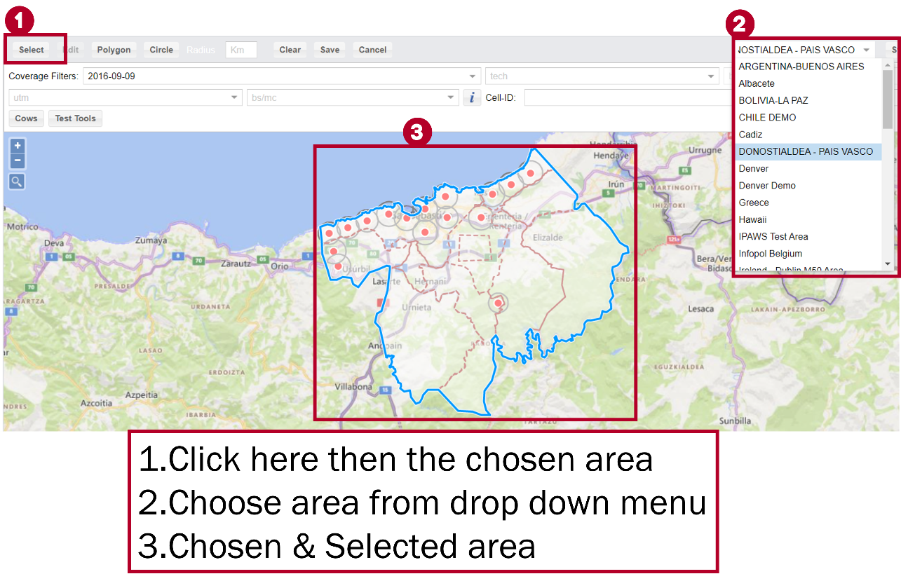Viewport: 901px width, 588px height.
Task: Click the area list scrollbar thumb
Action: coord(888,99)
